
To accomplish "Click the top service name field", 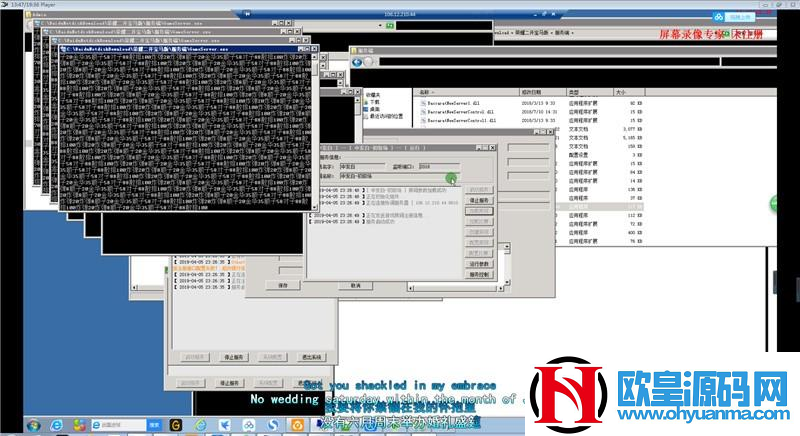I will (x=363, y=167).
